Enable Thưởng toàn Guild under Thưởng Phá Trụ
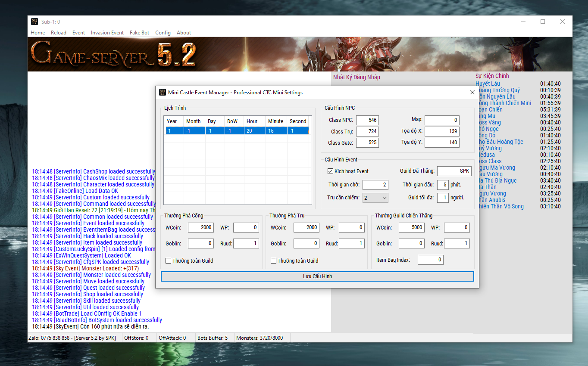This screenshot has height=366, width=588. [274, 261]
